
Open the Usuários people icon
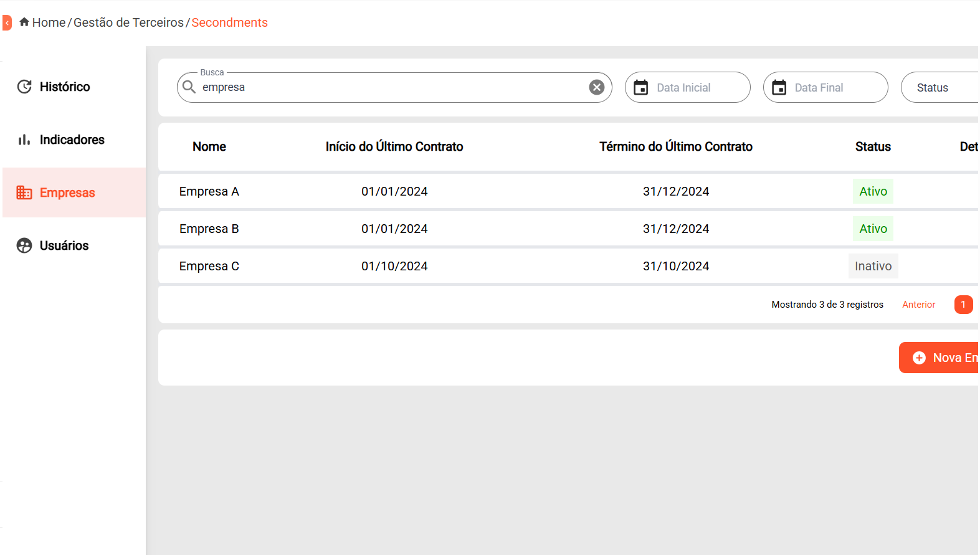click(24, 245)
